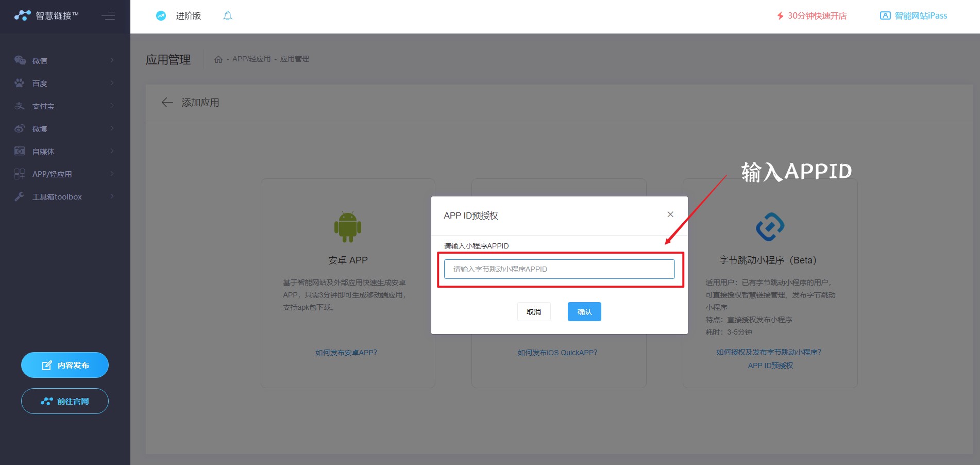Open 如何发布安卓APP? help link
980x465 pixels.
click(x=346, y=353)
